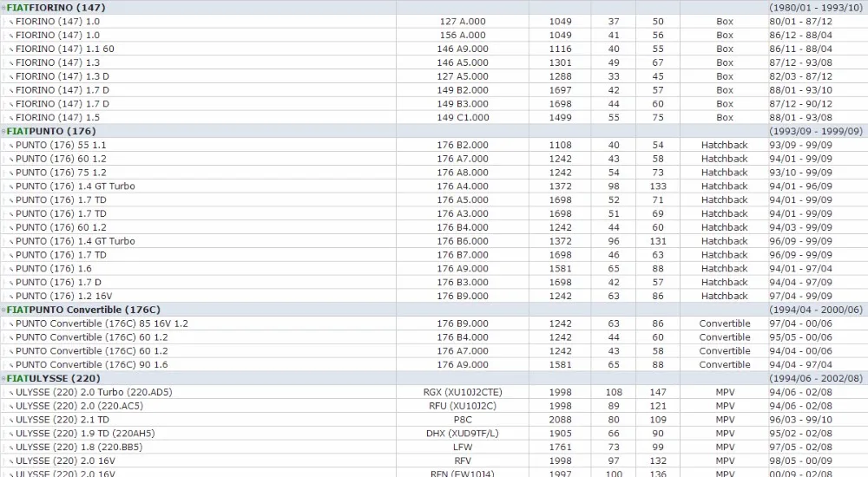Select PUNTO (176) 75 1.2 row
Viewport: 868px width, 477px height.
pos(434,173)
